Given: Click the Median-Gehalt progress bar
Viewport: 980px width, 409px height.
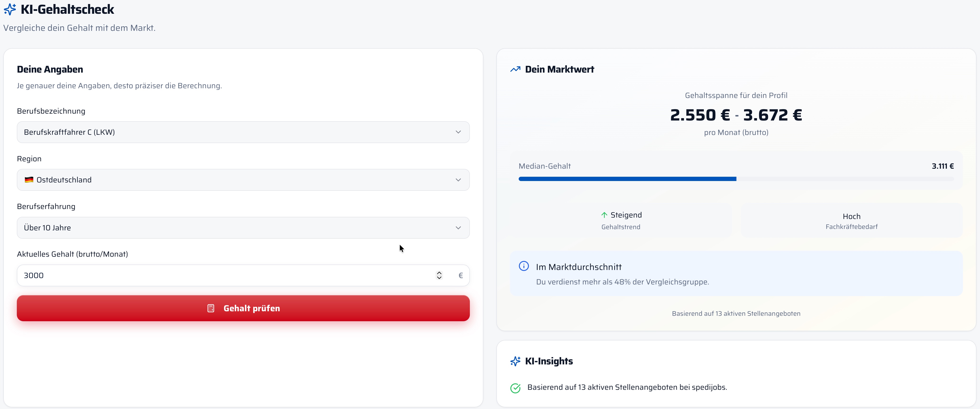Looking at the screenshot, I should [x=736, y=179].
